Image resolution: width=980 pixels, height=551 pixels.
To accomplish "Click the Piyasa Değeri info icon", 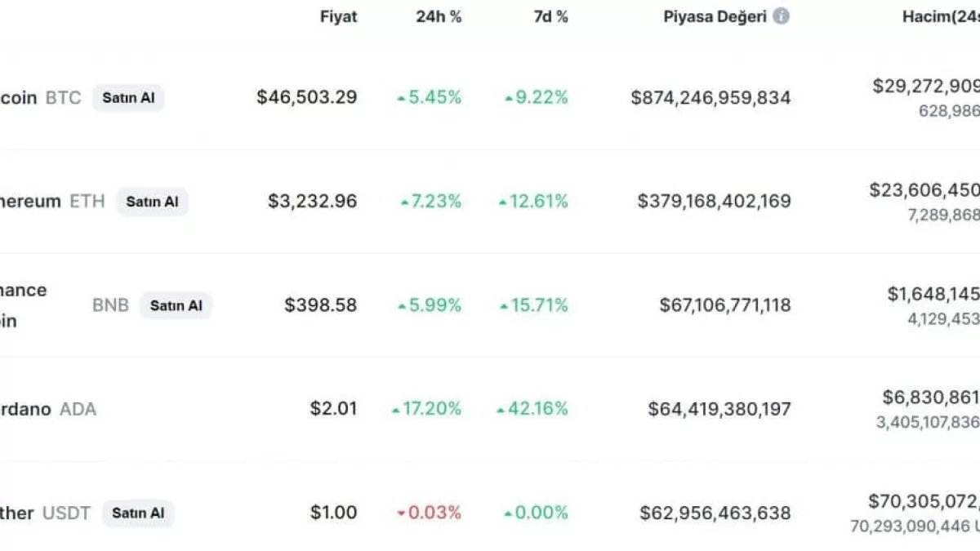I will pos(782,16).
